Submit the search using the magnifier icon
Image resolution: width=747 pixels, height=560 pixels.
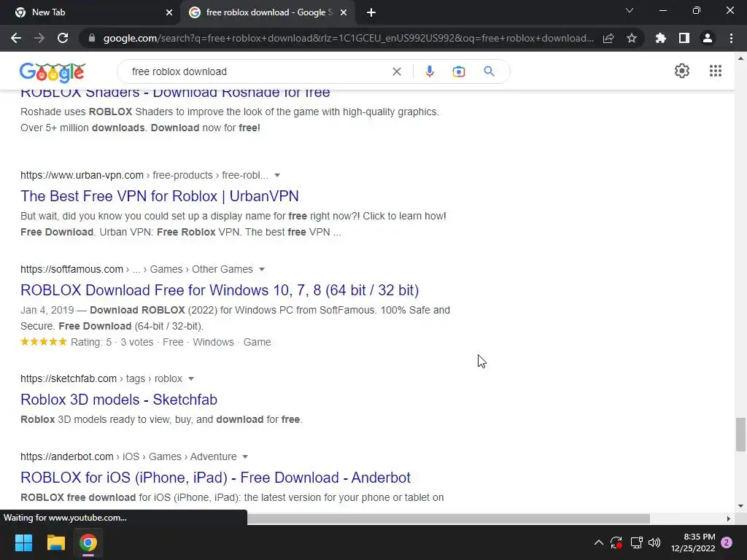coord(489,71)
